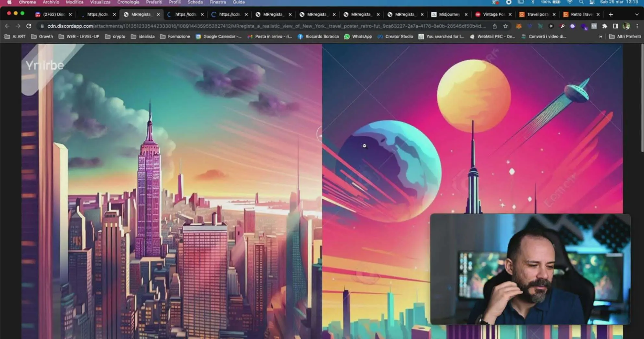This screenshot has width=644, height=339.
Task: Open the Creator Studio bookmark
Action: pos(395,37)
